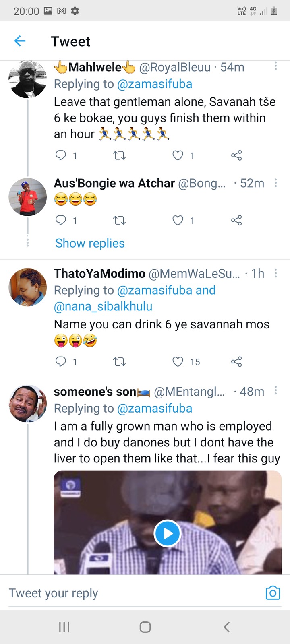Share ThatoYaModimo's tweet

(236, 362)
